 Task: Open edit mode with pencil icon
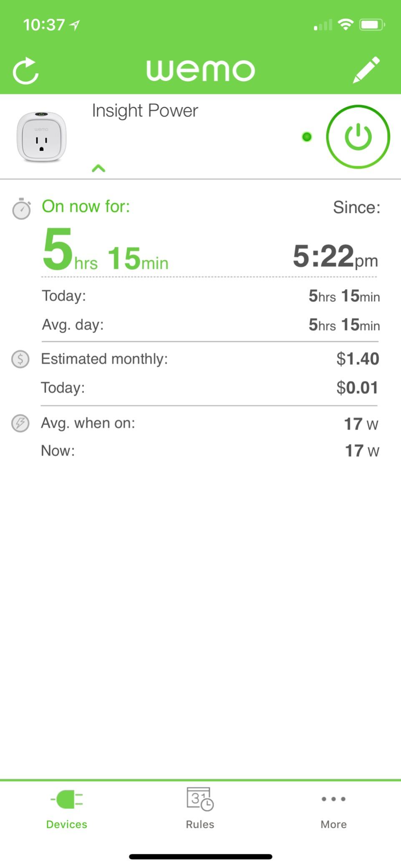tap(366, 70)
